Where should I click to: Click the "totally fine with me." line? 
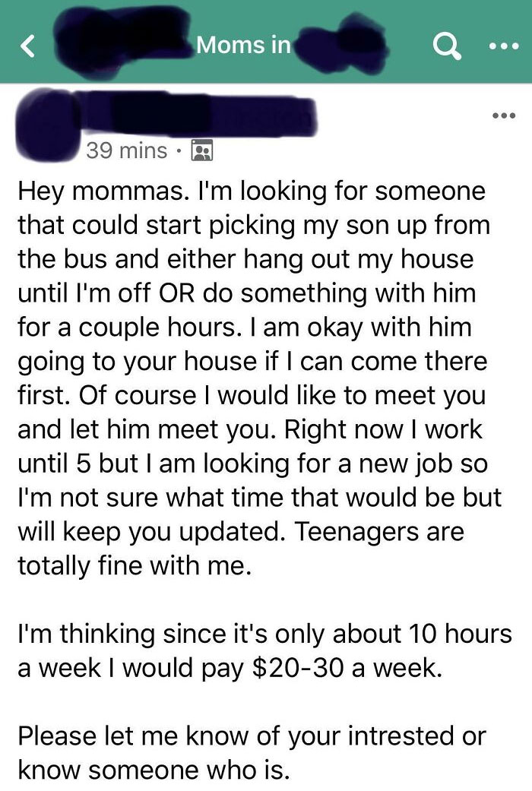click(x=135, y=565)
